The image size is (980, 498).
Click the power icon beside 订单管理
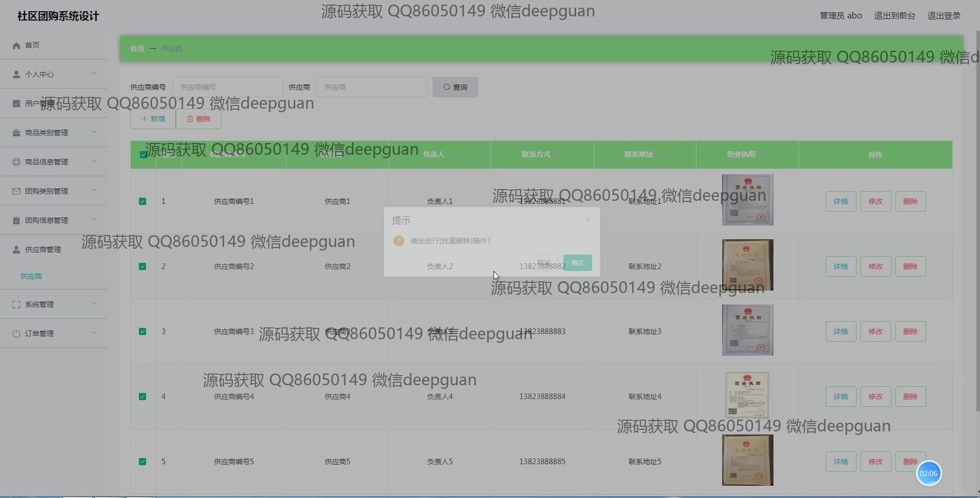pos(16,334)
